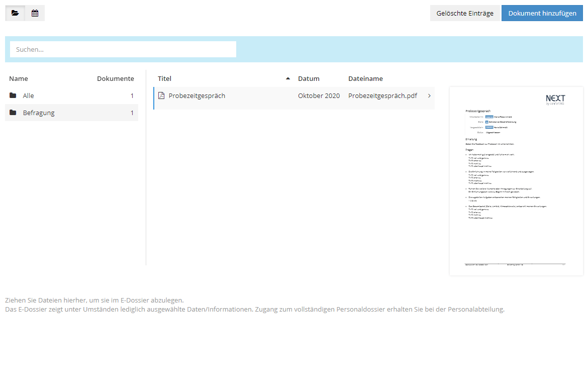Click the folder icon next to Befragung
Viewport: 588px width, 392px height.
[x=13, y=113]
